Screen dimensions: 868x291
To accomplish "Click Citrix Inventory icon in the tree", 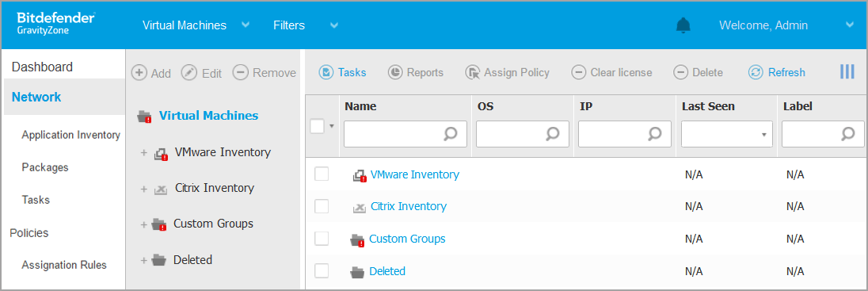I will [161, 189].
